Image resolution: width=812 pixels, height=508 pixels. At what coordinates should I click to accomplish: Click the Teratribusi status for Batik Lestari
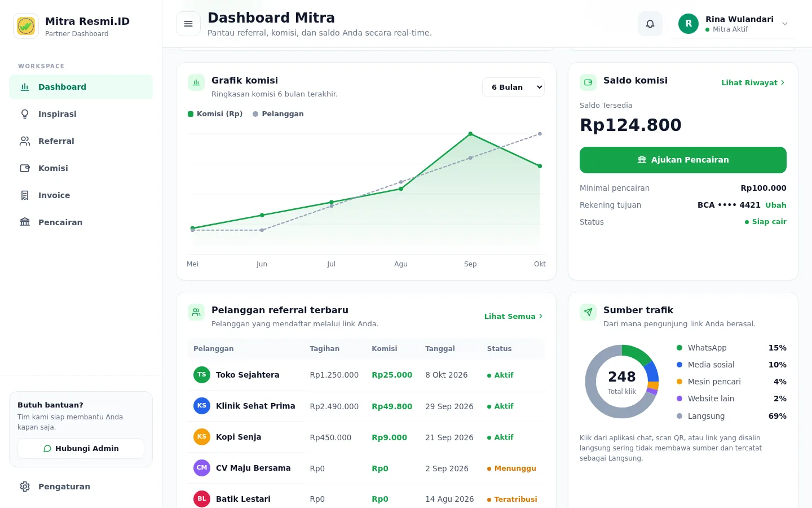click(x=512, y=500)
